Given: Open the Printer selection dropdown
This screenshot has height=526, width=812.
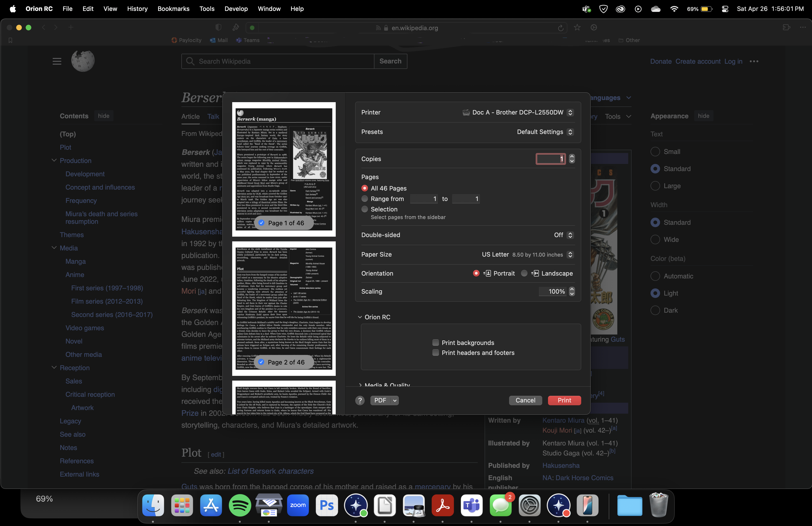Looking at the screenshot, I should (570, 112).
